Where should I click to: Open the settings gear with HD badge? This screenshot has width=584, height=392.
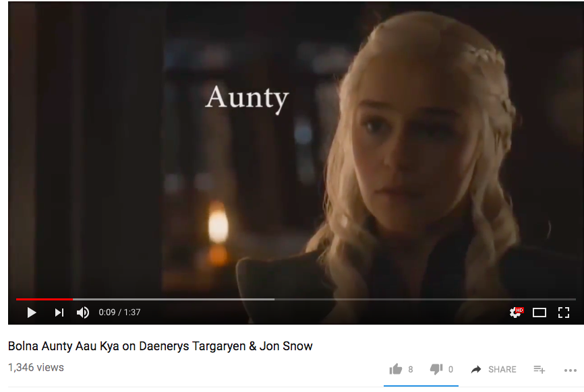[x=516, y=313]
